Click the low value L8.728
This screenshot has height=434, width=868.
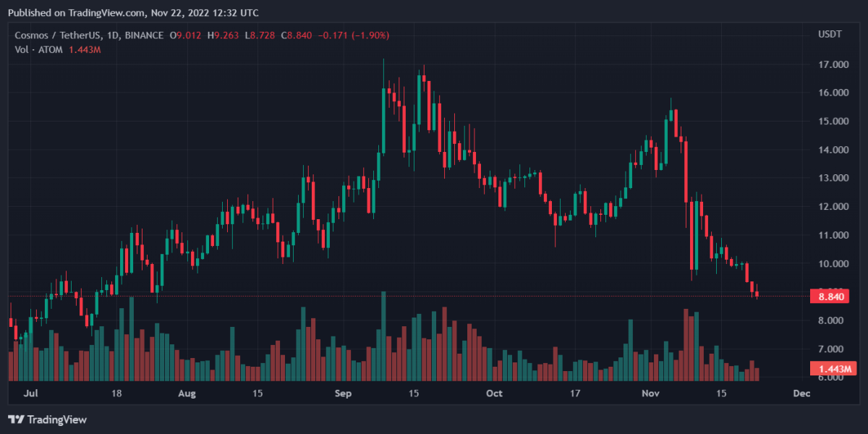(x=261, y=35)
